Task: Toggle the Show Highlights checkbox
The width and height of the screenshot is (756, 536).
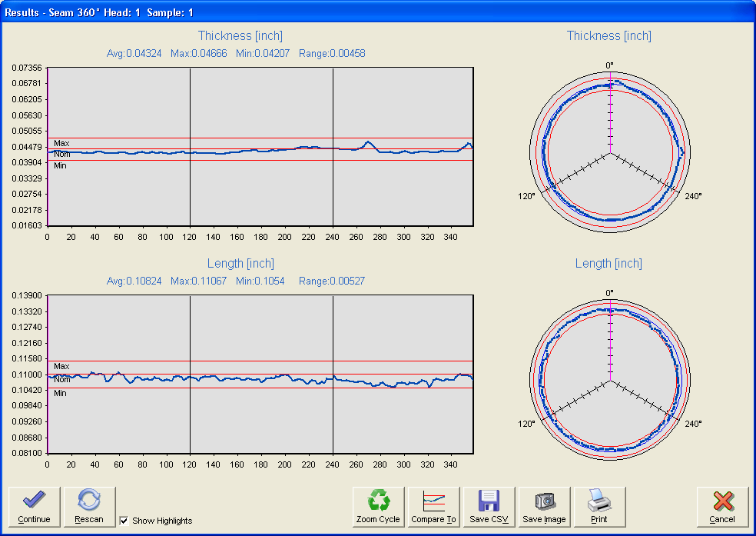Action: click(x=124, y=521)
